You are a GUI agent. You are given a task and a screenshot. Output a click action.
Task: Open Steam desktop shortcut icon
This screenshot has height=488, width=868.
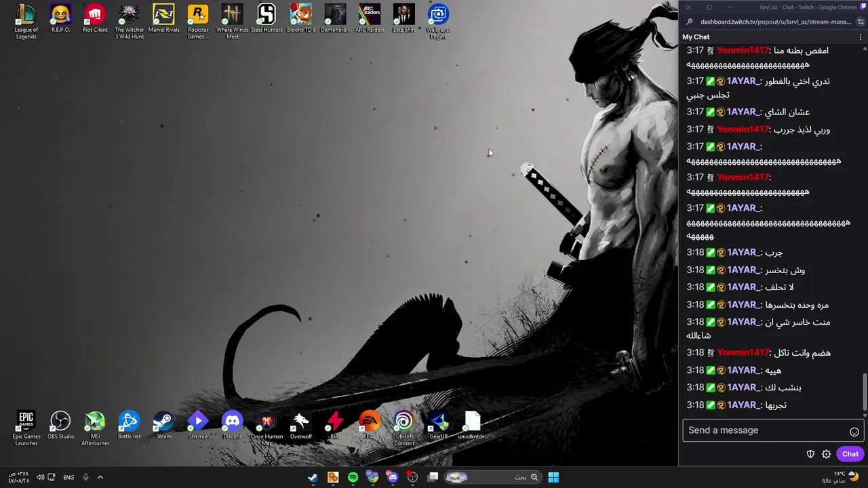coord(163,426)
